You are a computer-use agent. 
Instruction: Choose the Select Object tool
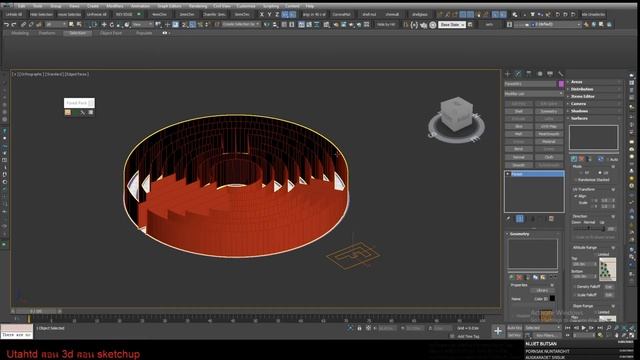(x=71, y=24)
